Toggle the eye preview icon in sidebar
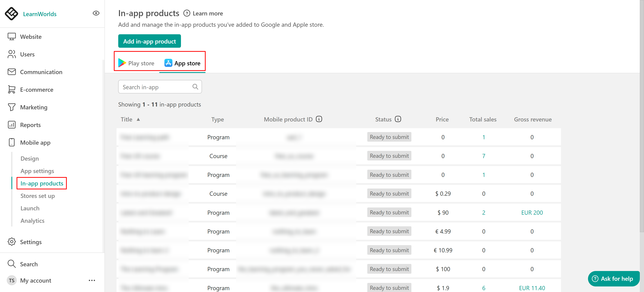Screen dimensions: 644x292 [x=96, y=13]
